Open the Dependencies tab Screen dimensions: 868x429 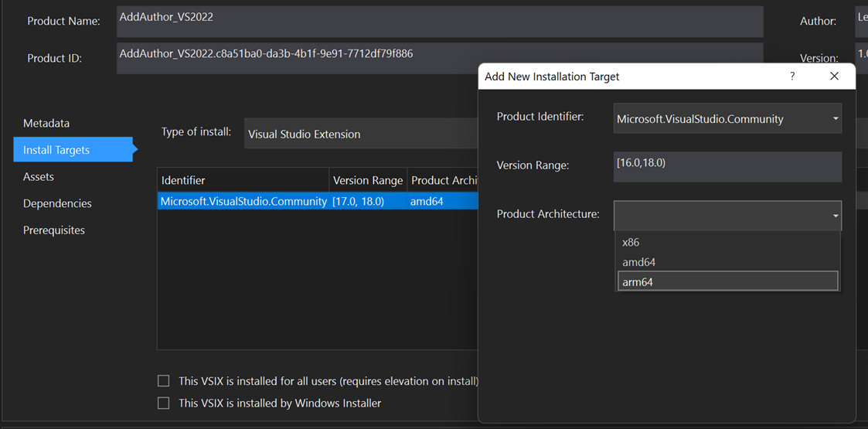point(57,203)
